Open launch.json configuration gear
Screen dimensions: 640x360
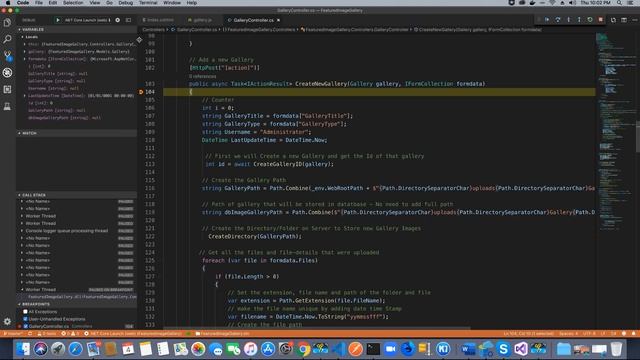point(118,20)
